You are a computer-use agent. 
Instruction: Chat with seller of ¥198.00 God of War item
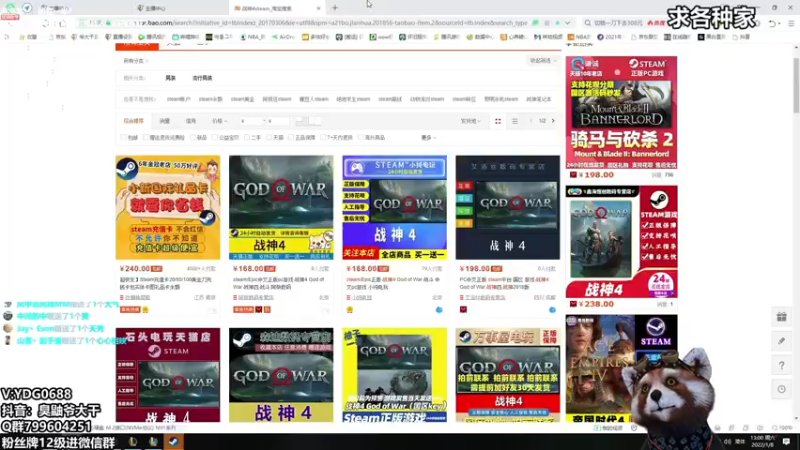click(552, 310)
